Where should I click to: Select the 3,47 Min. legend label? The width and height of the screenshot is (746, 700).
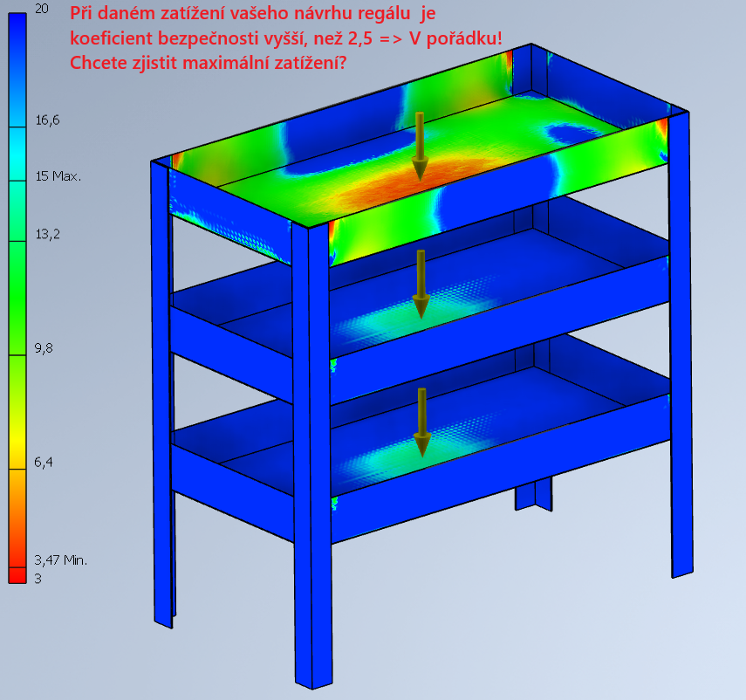point(60,560)
